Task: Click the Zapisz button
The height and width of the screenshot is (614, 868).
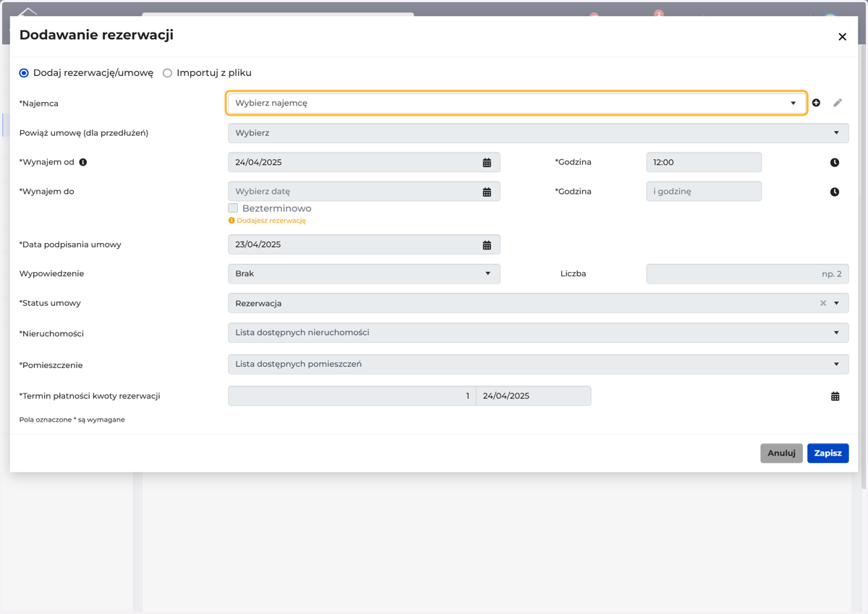Action: pos(828,453)
